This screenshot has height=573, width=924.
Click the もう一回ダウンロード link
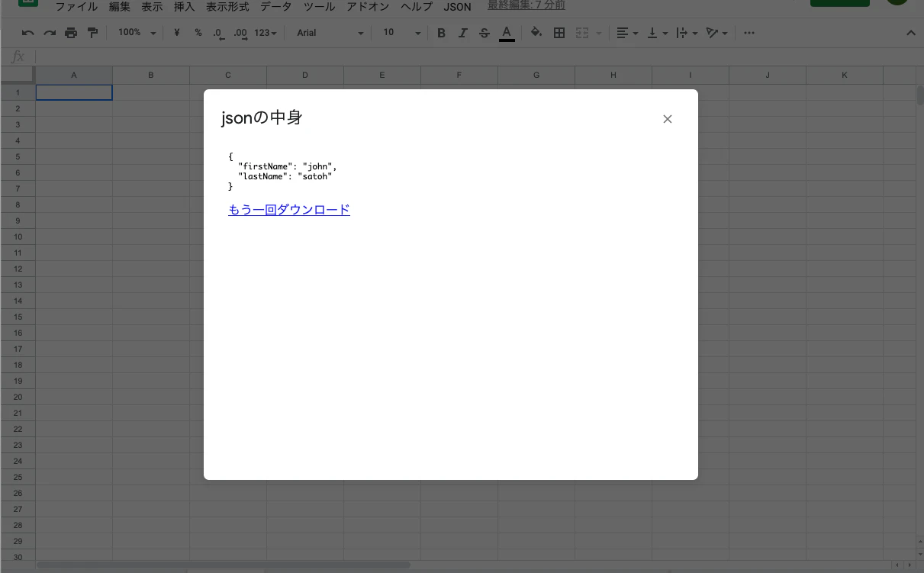click(289, 210)
